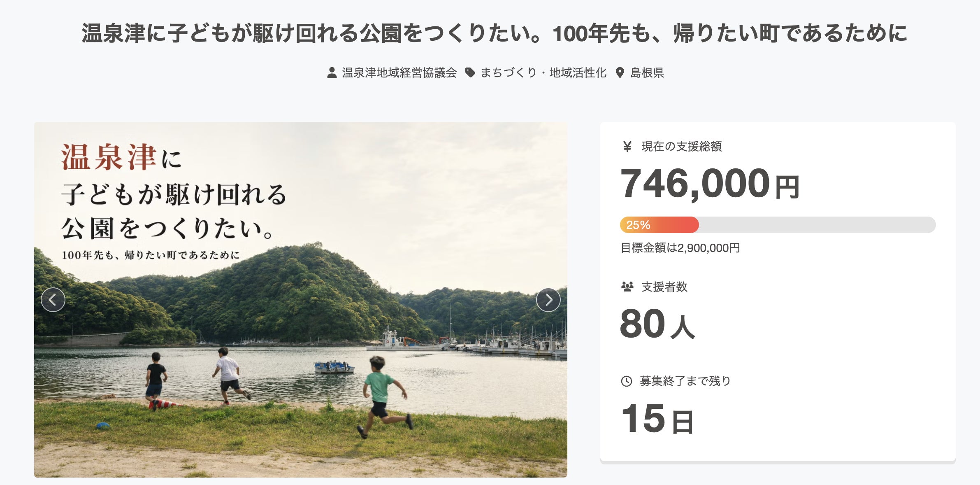Click the person icon beside 温泉津地域経営協議会
The height and width of the screenshot is (485, 980).
pyautogui.click(x=332, y=73)
